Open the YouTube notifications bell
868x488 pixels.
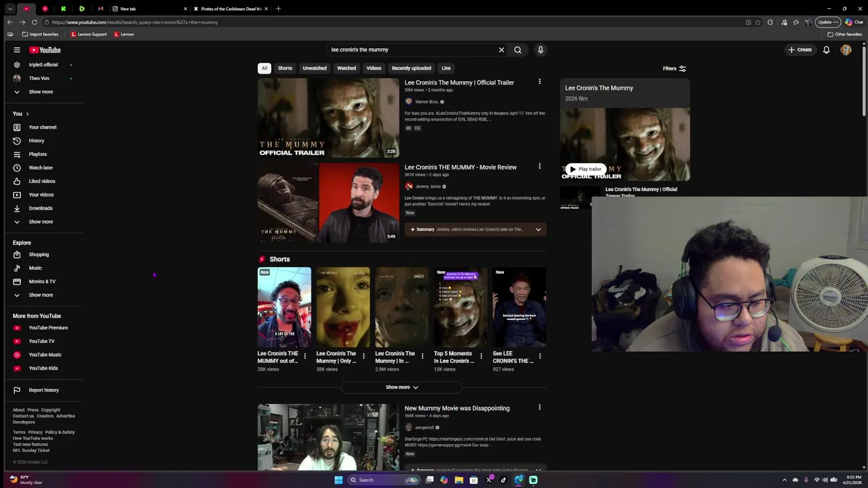click(x=826, y=49)
